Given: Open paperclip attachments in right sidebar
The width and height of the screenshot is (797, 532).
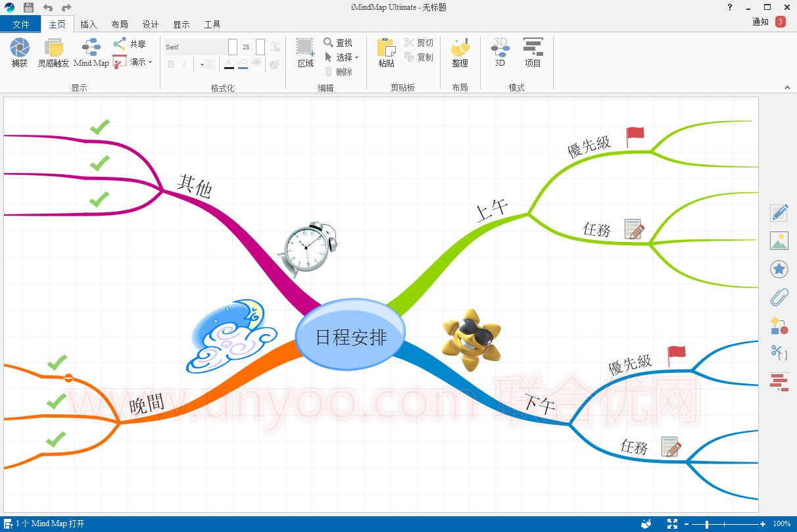Looking at the screenshot, I should (x=779, y=297).
